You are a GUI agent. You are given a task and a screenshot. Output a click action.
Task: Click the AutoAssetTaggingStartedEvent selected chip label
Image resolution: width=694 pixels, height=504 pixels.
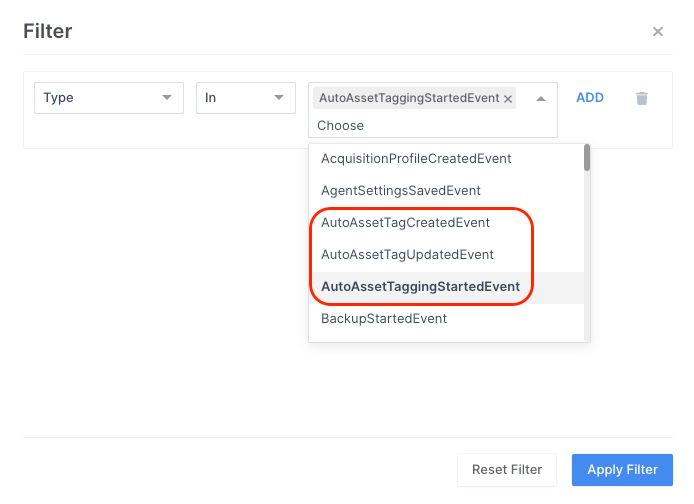tap(408, 98)
